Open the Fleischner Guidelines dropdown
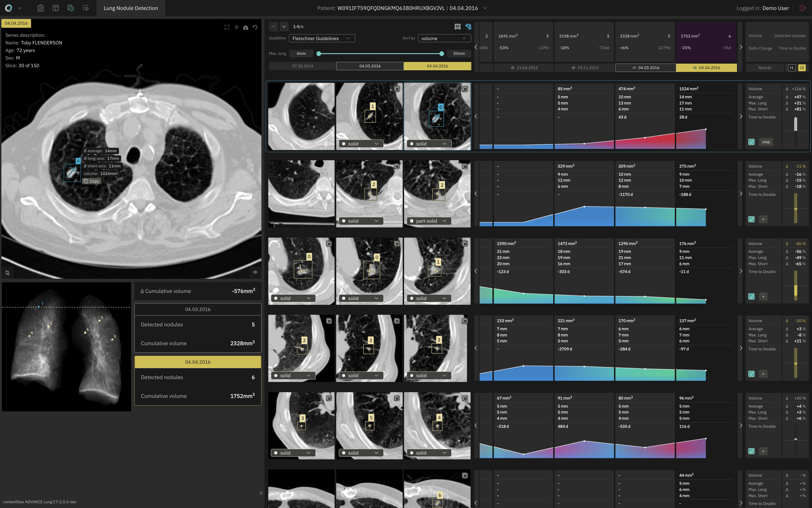Screen dimensions: 812x508 click(321, 38)
